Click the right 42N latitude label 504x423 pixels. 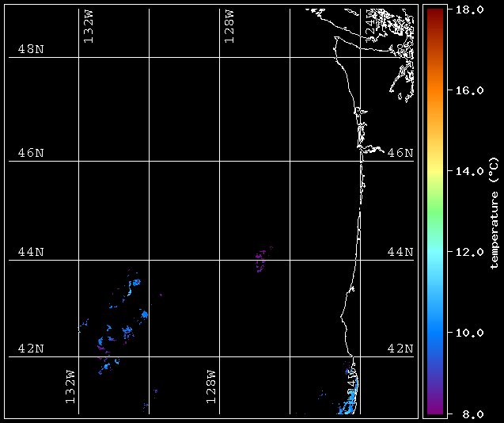coord(400,349)
